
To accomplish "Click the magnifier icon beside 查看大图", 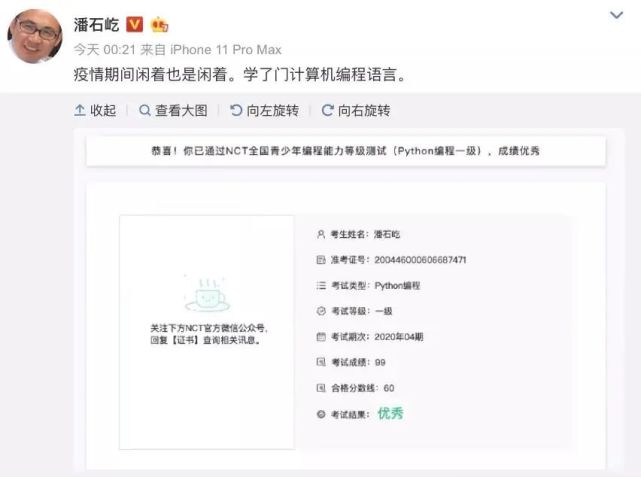I will coord(145,110).
